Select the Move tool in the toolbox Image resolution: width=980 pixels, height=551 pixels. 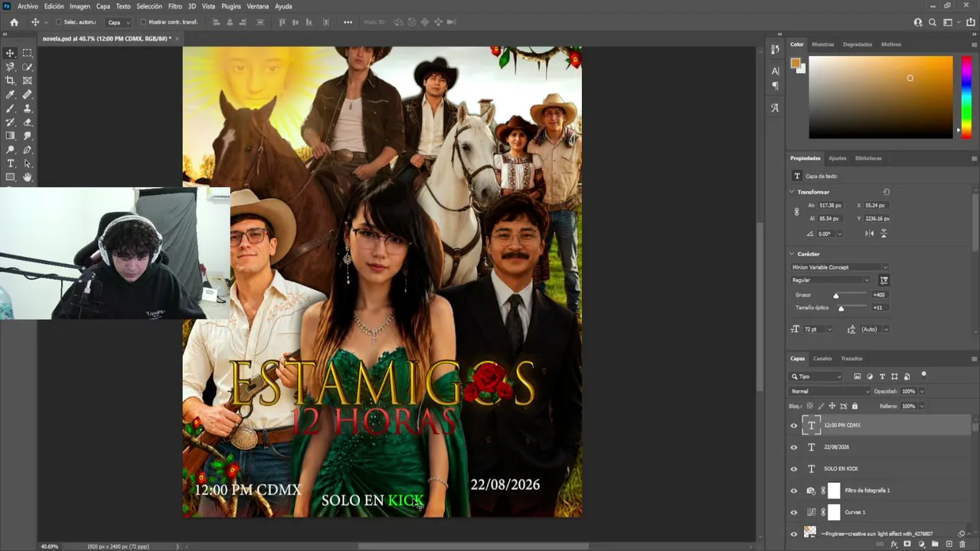[11, 53]
